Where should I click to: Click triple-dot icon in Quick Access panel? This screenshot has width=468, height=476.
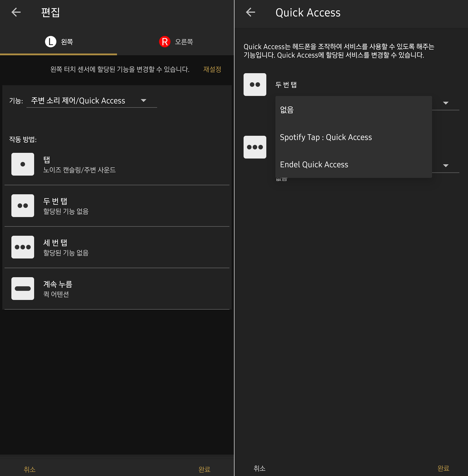255,147
